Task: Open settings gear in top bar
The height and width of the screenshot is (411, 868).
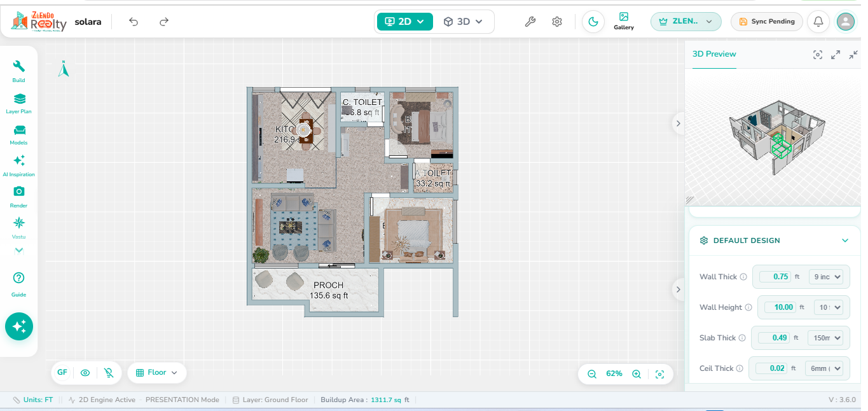Action: [557, 22]
